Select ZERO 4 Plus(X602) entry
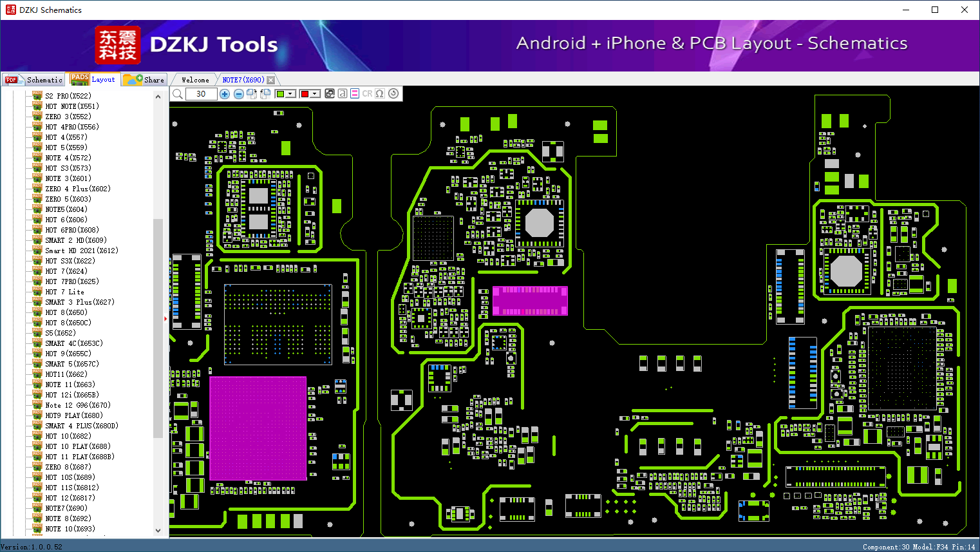The image size is (980, 552). (x=78, y=189)
